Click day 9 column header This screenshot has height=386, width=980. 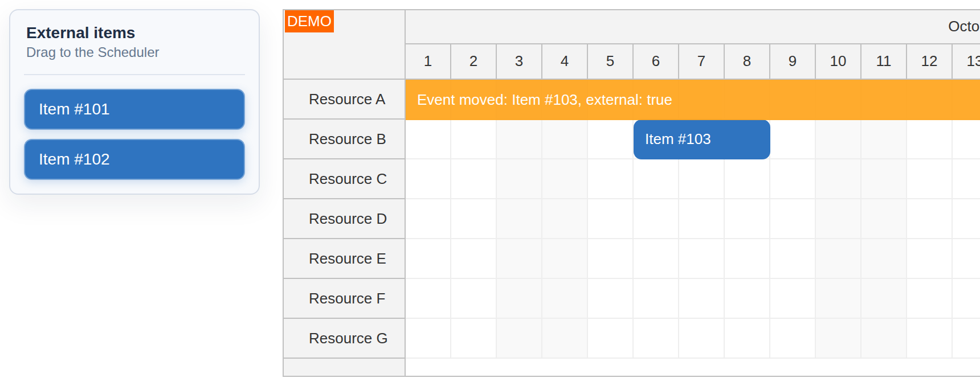[793, 61]
